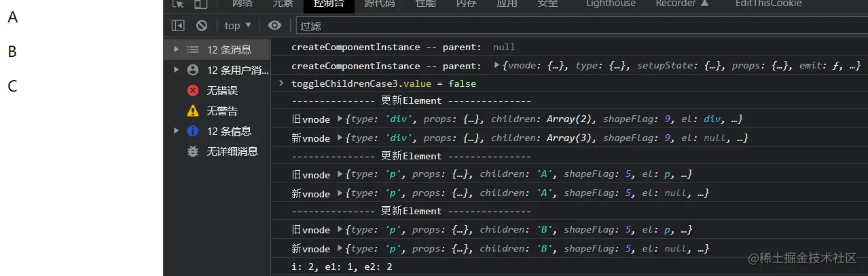Expand the toggleChildrenCase3.value input row
The image size is (868, 276).
click(281, 83)
